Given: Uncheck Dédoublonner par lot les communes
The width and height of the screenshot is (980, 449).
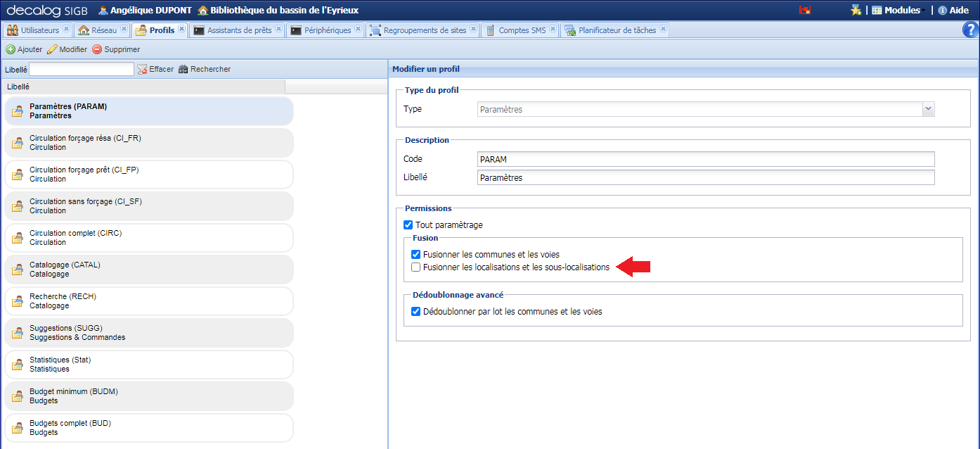Looking at the screenshot, I should [416, 311].
